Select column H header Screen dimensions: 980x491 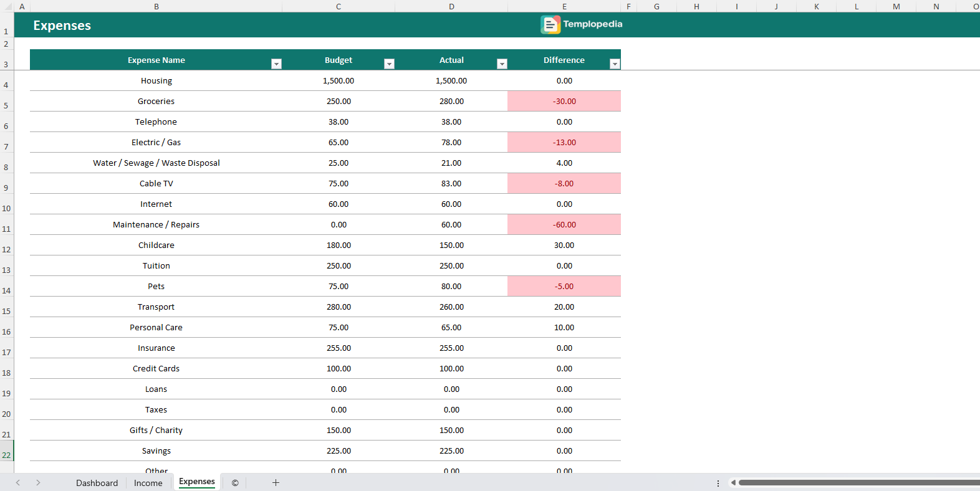pyautogui.click(x=696, y=6)
